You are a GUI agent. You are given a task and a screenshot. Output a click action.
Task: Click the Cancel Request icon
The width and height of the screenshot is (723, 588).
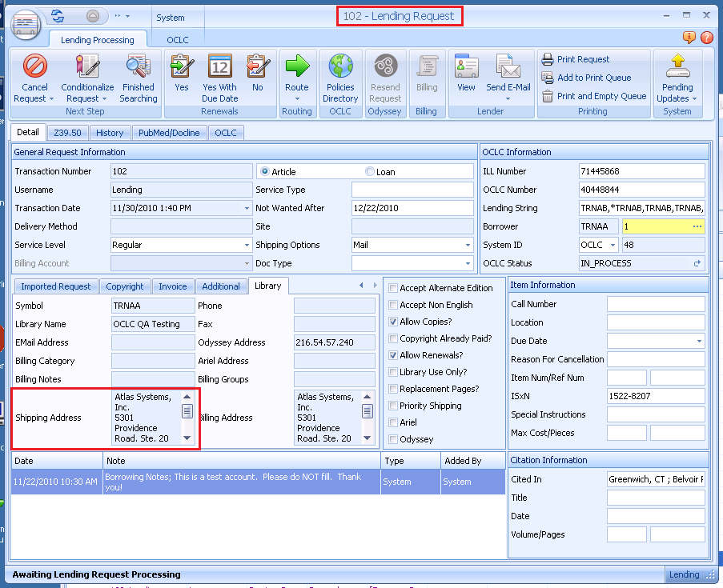coord(34,66)
